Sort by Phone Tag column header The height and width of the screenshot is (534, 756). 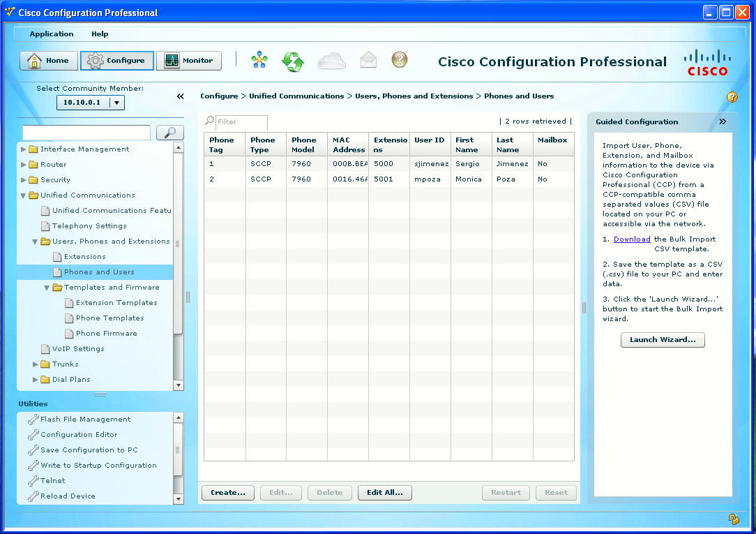click(225, 144)
